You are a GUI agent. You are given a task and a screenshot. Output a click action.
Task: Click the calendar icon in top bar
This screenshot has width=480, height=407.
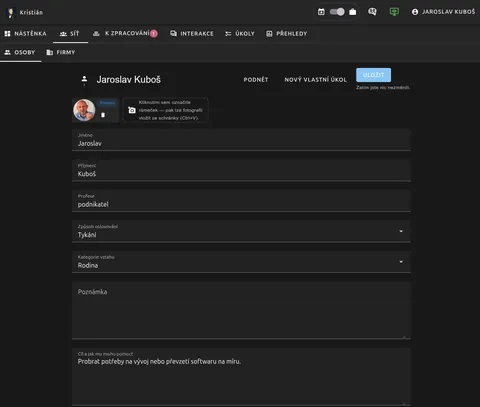click(321, 12)
